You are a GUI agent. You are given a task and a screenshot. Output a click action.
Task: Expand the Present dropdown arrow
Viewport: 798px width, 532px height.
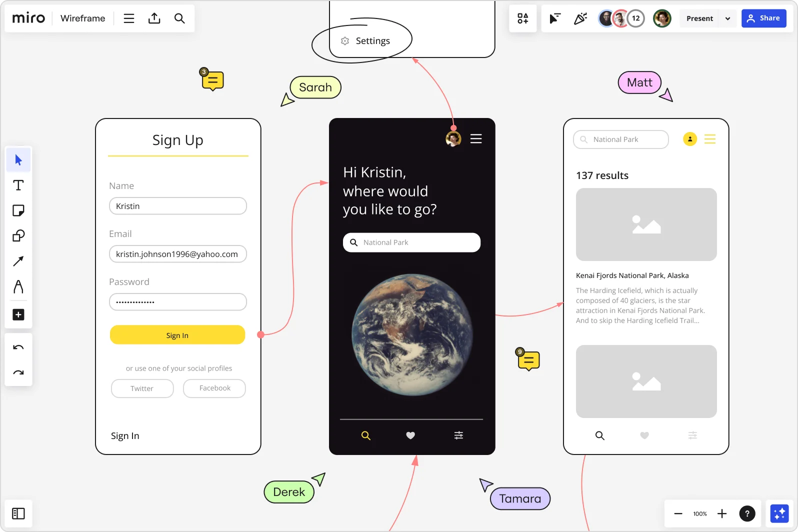click(x=727, y=18)
